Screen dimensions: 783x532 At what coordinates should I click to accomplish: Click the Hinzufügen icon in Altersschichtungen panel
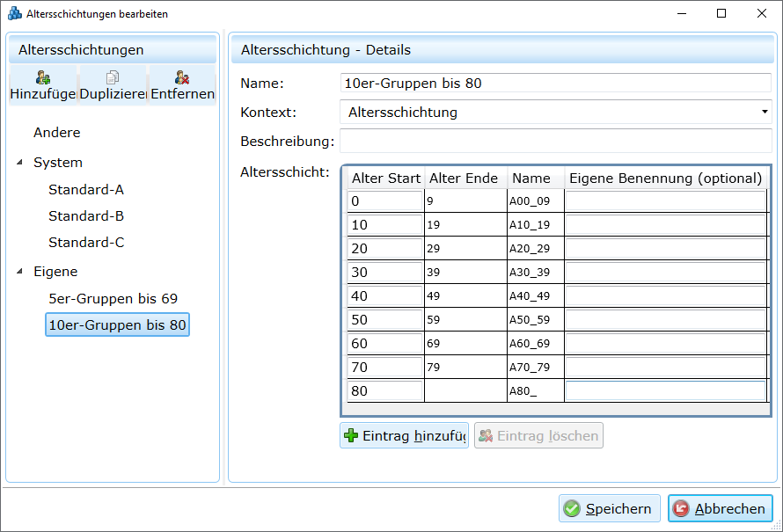click(43, 78)
